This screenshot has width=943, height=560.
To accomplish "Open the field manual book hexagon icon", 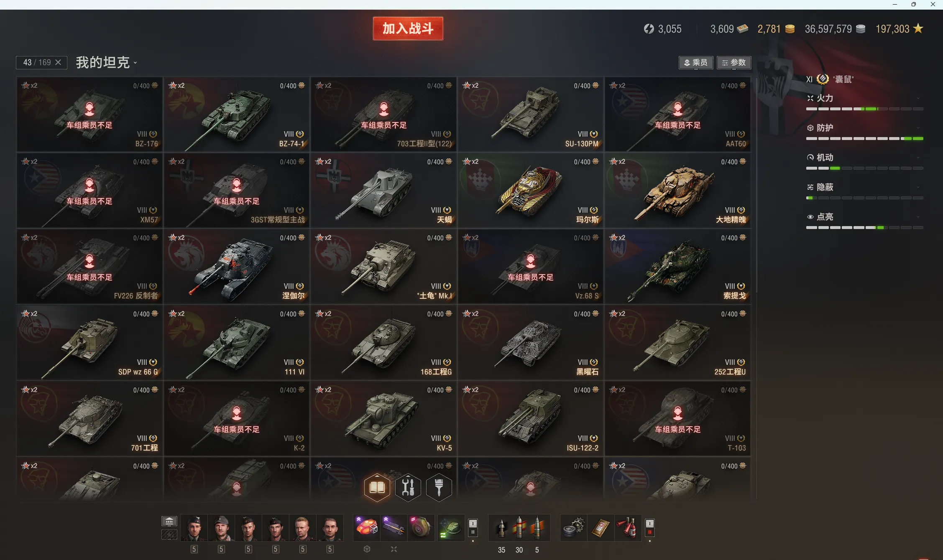I will point(377,487).
